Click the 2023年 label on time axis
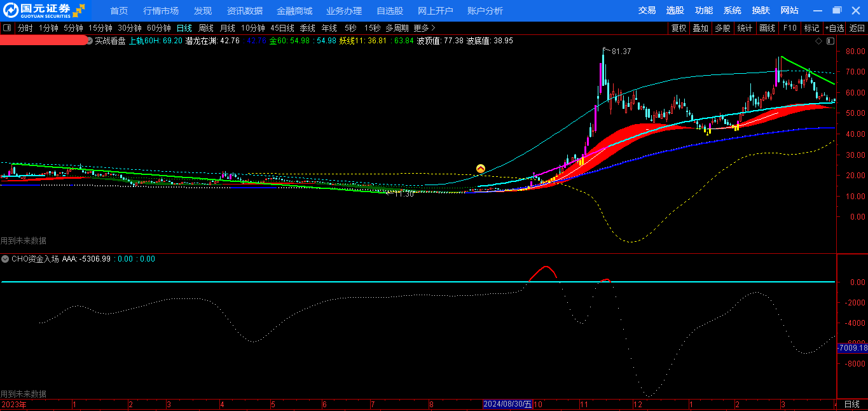Screen dimensions: 868x411 [14, 405]
